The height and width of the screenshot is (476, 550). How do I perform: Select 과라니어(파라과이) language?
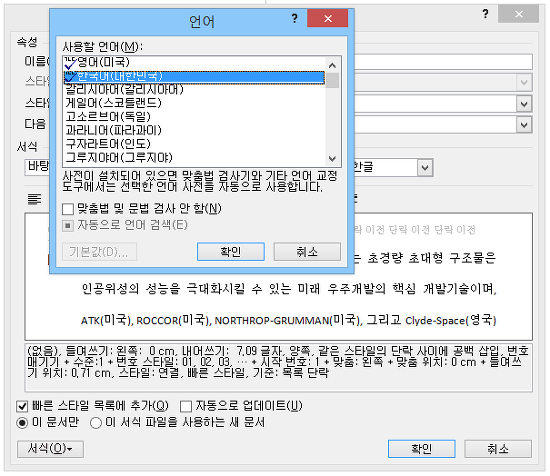tap(194, 130)
